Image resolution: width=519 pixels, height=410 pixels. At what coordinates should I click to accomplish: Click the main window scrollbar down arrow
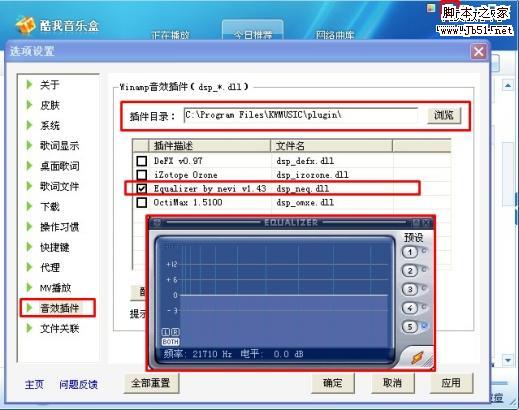(x=507, y=360)
